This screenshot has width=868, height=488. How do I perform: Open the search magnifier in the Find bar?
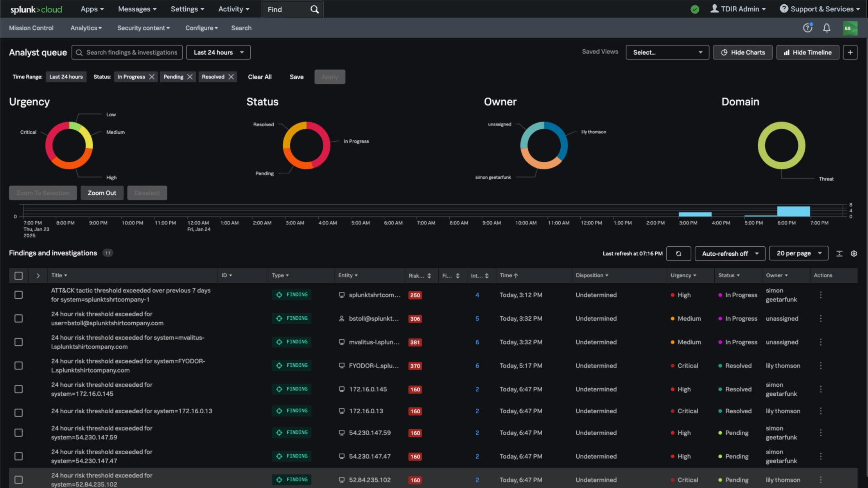click(x=314, y=9)
